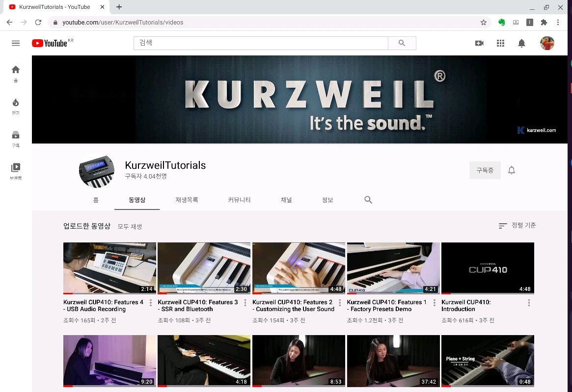The height and width of the screenshot is (392, 572).
Task: Open the YouTube apps grid
Action: pos(500,43)
